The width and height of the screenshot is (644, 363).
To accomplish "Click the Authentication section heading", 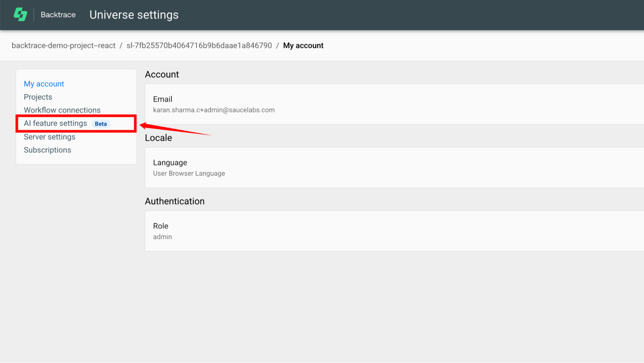I will [x=175, y=201].
